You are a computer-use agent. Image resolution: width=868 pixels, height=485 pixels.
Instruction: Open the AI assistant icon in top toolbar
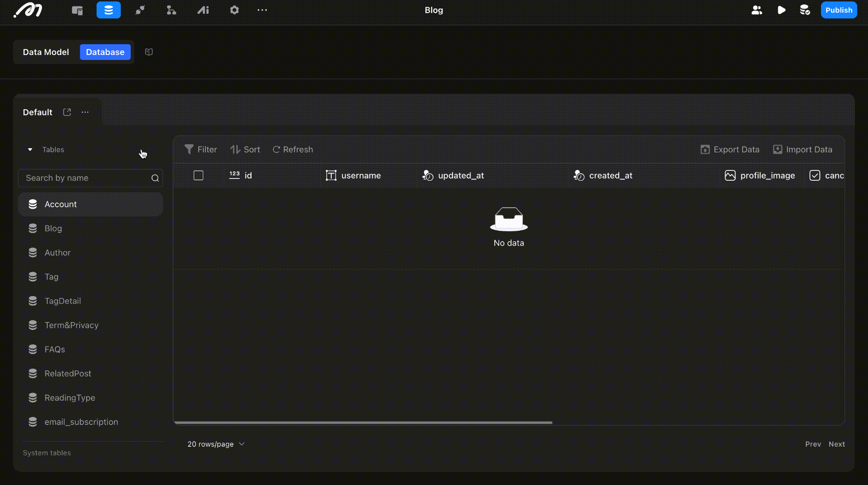coord(203,10)
